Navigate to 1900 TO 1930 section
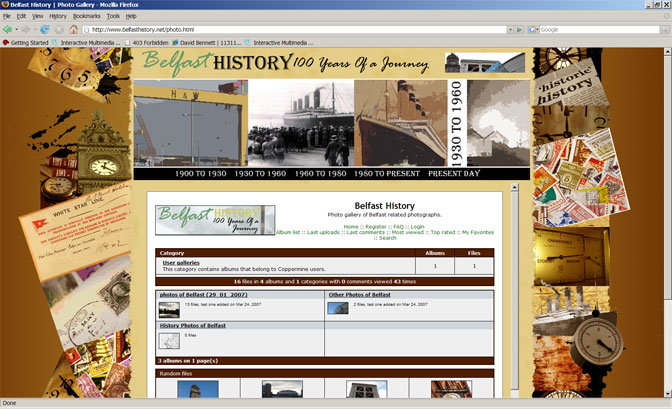Viewport: 672px width, 409px height. point(200,174)
